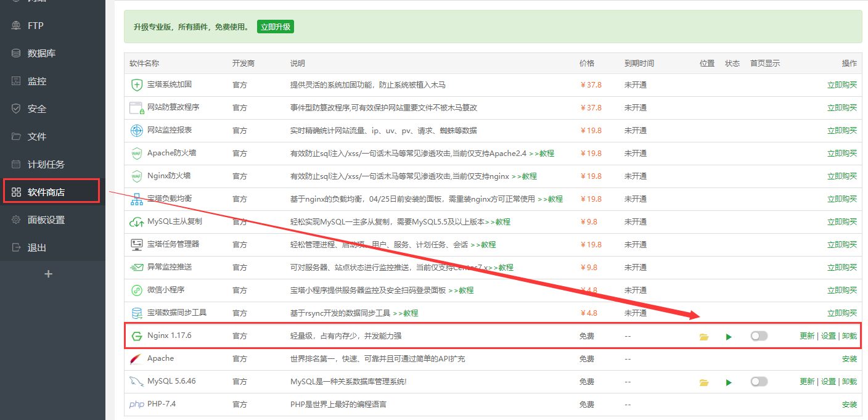Open 计划任务 from the sidebar

[x=46, y=165]
